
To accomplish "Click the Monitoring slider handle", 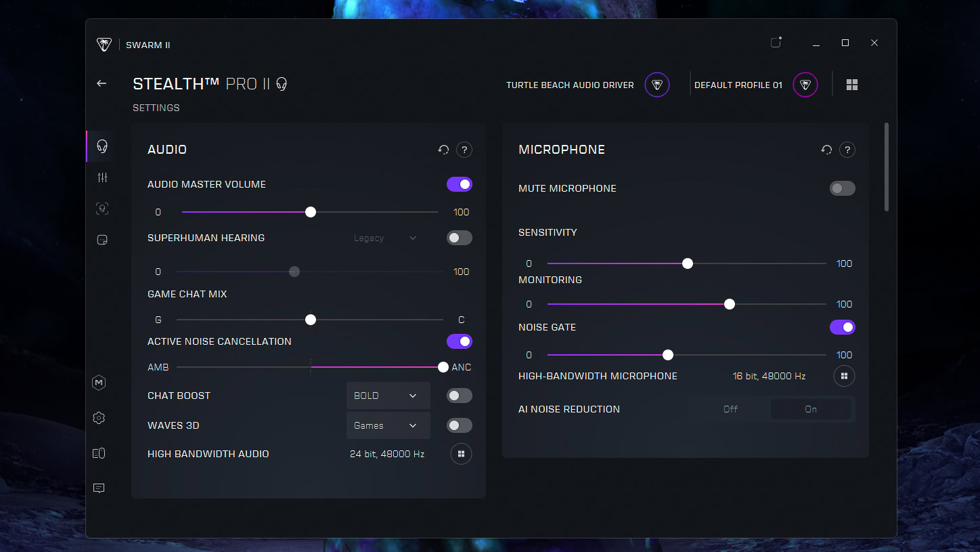I will click(x=730, y=304).
